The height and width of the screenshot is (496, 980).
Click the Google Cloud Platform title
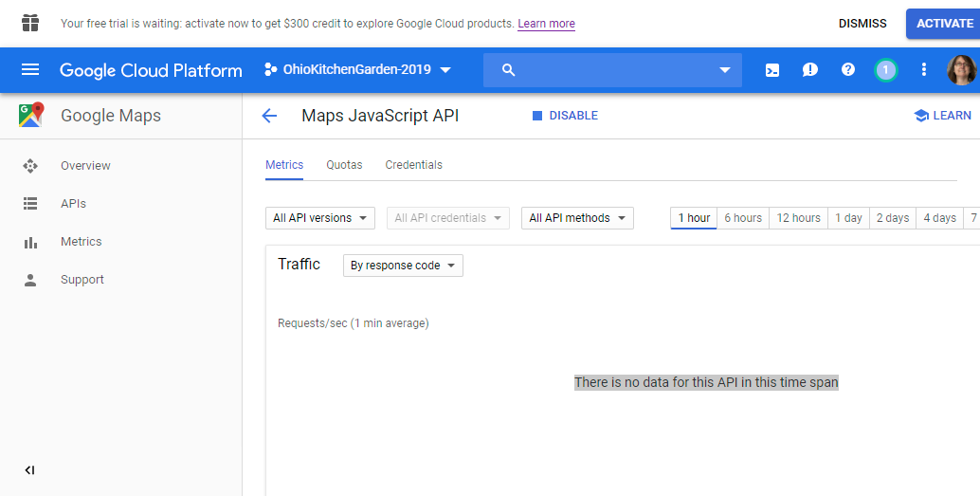pyautogui.click(x=152, y=70)
